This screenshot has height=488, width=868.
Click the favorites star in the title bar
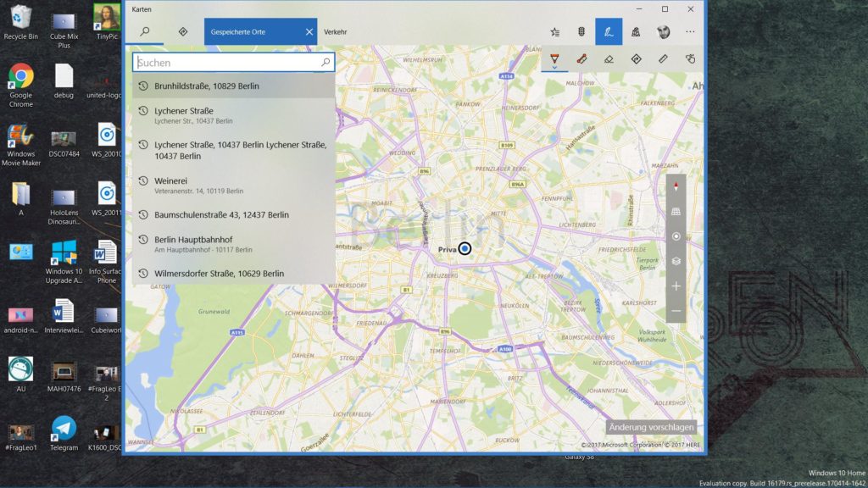(x=555, y=31)
